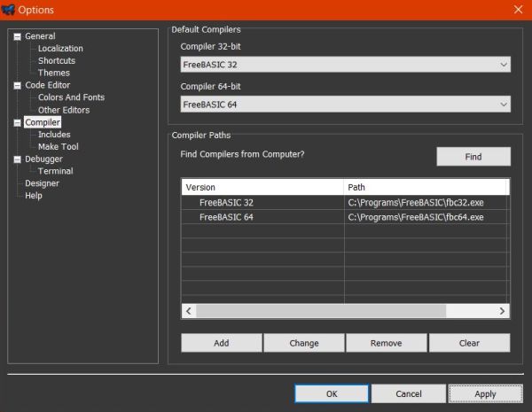Open the Make Tool settings page
Image resolution: width=532 pixels, height=412 pixels.
[x=58, y=147]
